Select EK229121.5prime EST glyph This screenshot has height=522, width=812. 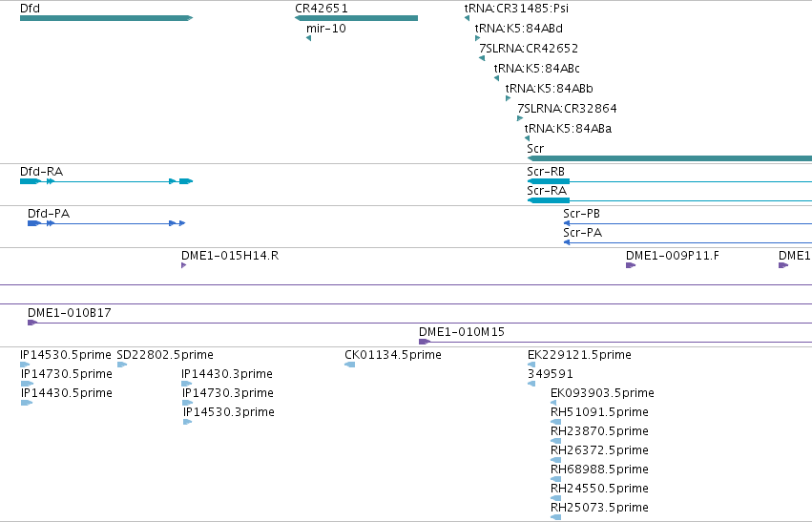tap(531, 365)
